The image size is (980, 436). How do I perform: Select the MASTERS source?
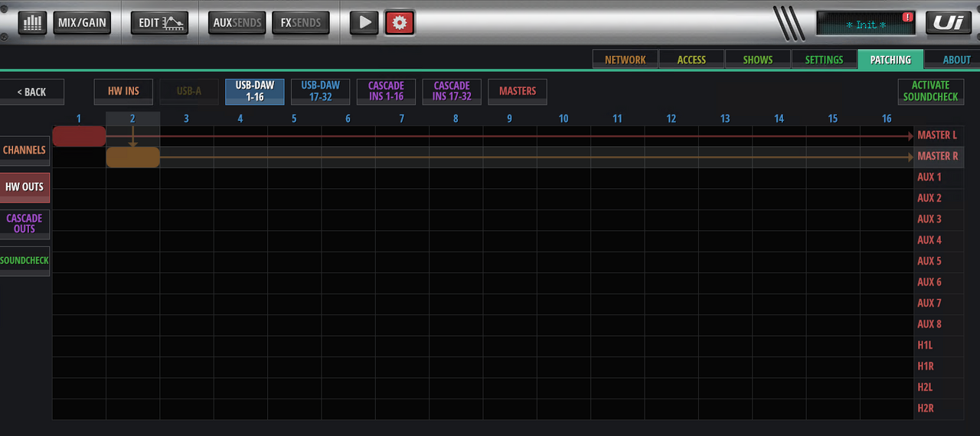pyautogui.click(x=518, y=91)
